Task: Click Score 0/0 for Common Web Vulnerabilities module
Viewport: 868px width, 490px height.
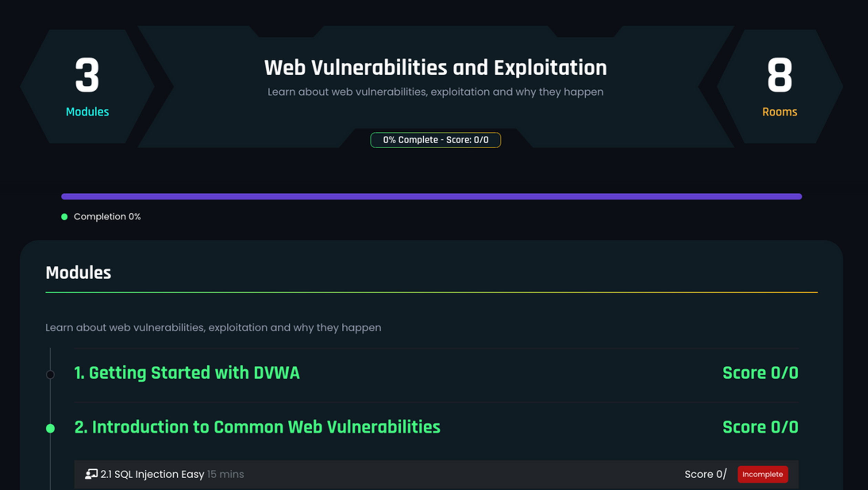Action: (760, 427)
